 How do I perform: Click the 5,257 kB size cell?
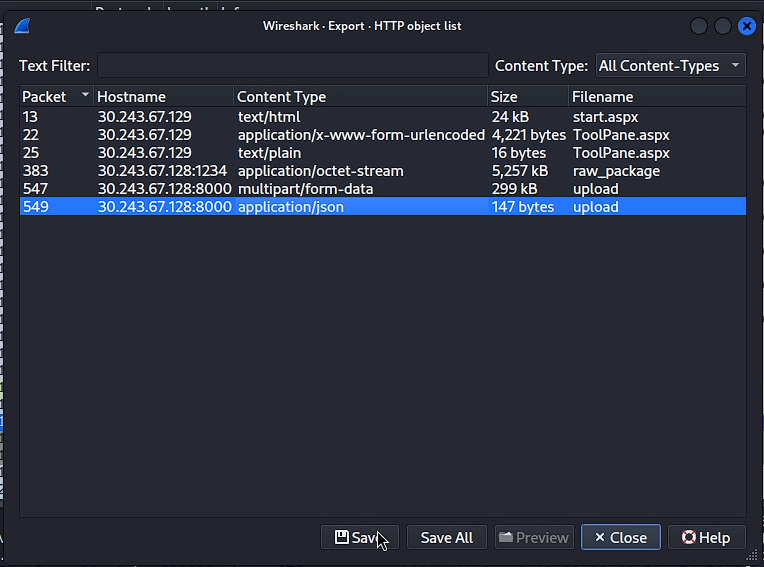click(x=520, y=171)
